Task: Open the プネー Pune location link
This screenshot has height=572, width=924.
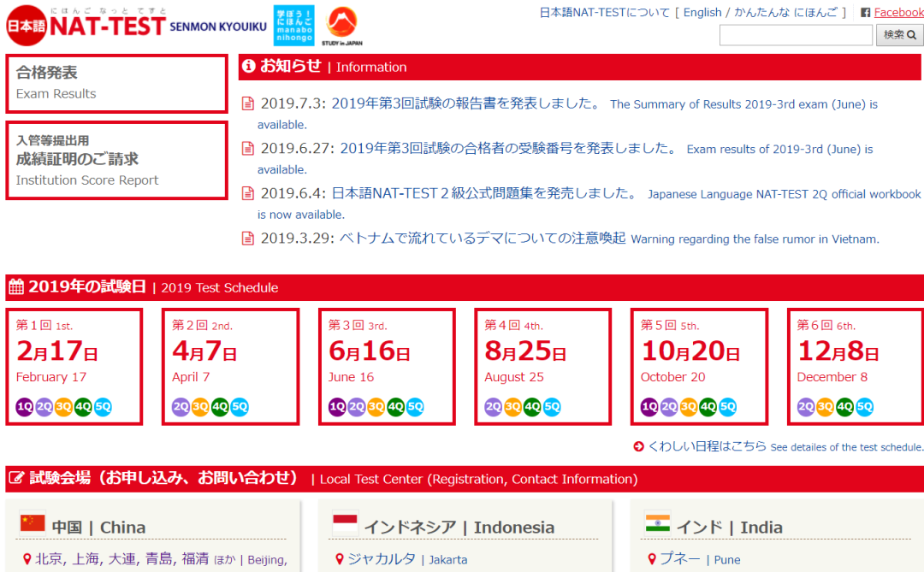Action: pos(700,559)
